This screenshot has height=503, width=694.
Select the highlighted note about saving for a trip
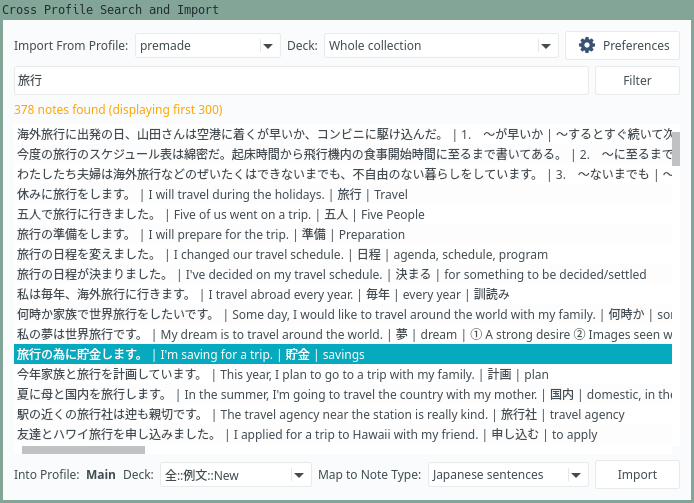tap(340, 354)
